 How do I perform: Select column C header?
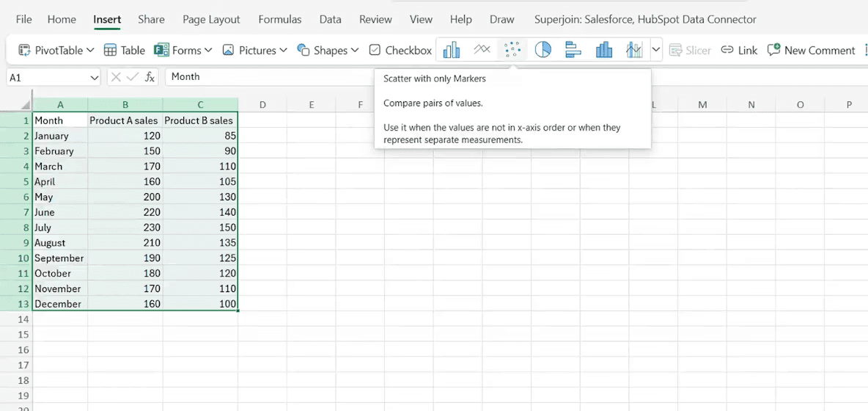201,105
